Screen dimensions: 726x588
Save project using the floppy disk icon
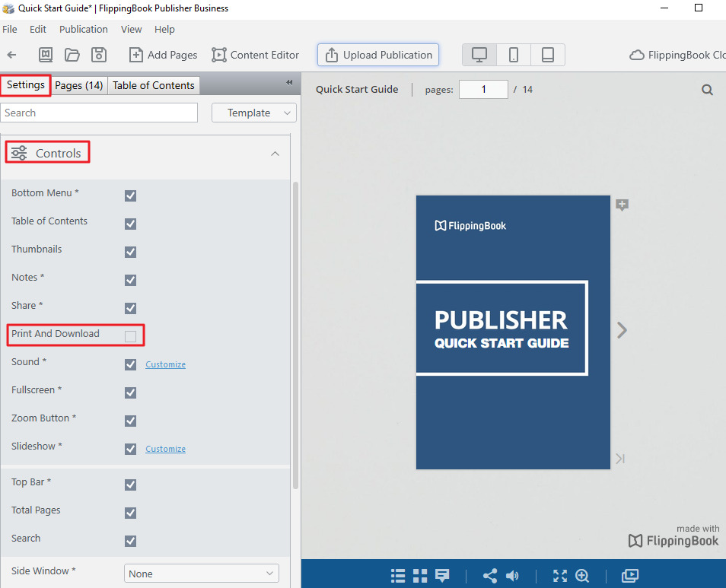pyautogui.click(x=99, y=55)
